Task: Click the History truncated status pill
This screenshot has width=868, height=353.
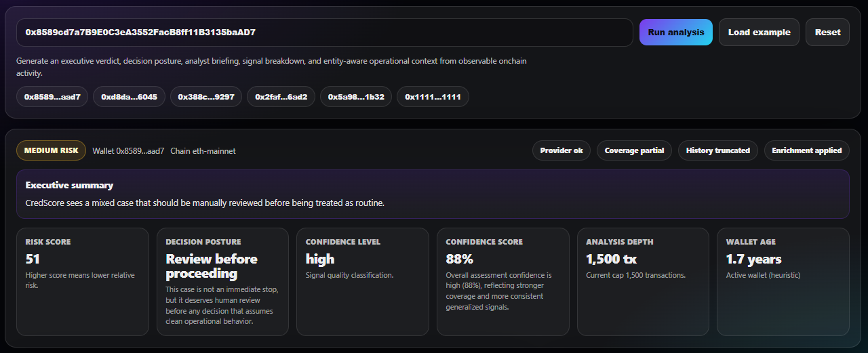Action: (717, 150)
